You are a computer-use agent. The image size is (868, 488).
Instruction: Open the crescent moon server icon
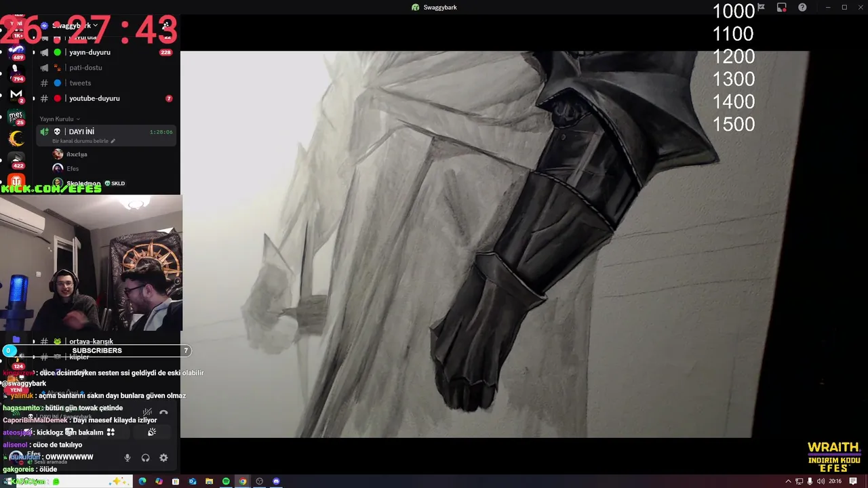point(16,138)
